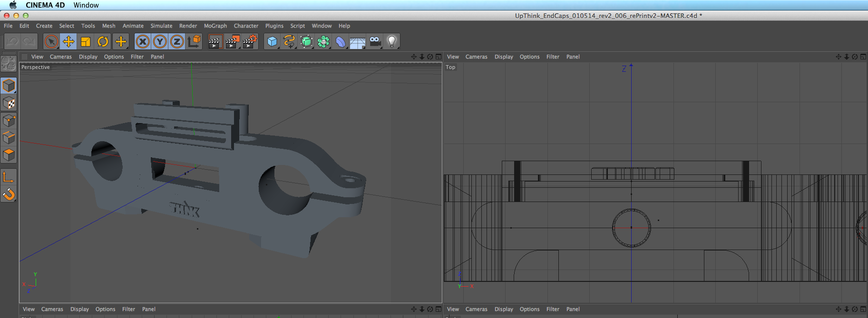Open the Simulate menu
The height and width of the screenshot is (318, 868).
(161, 26)
